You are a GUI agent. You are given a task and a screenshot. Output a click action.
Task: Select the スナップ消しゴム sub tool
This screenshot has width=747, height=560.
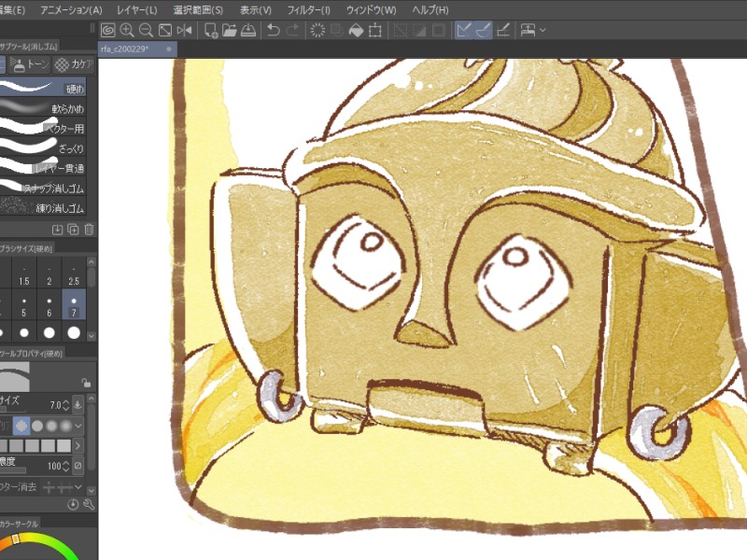[43, 189]
